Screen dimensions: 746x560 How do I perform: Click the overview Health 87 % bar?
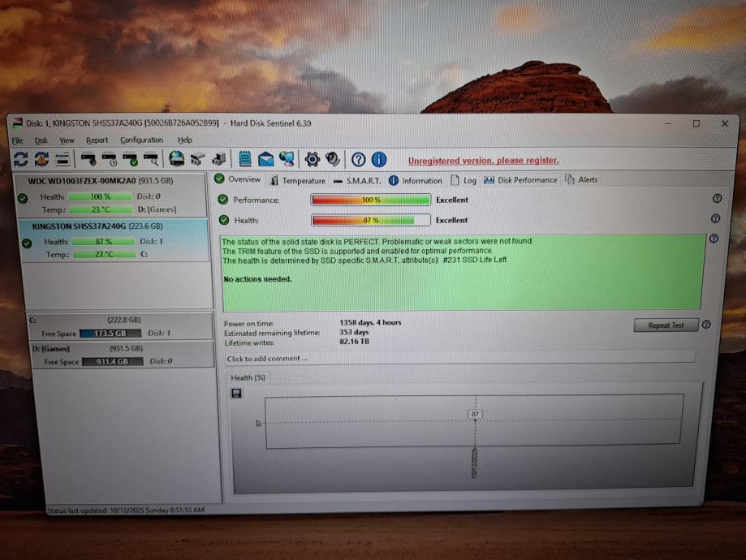(371, 220)
